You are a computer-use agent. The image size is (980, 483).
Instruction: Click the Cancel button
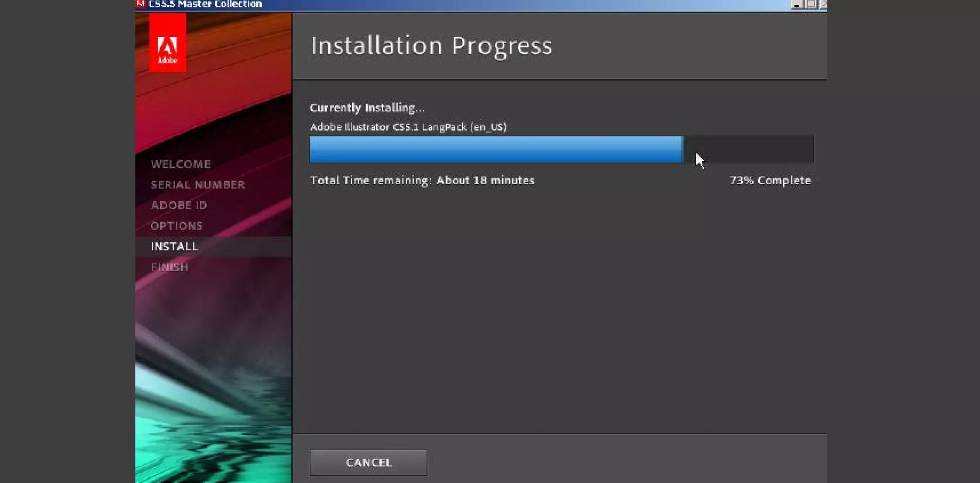click(x=368, y=462)
